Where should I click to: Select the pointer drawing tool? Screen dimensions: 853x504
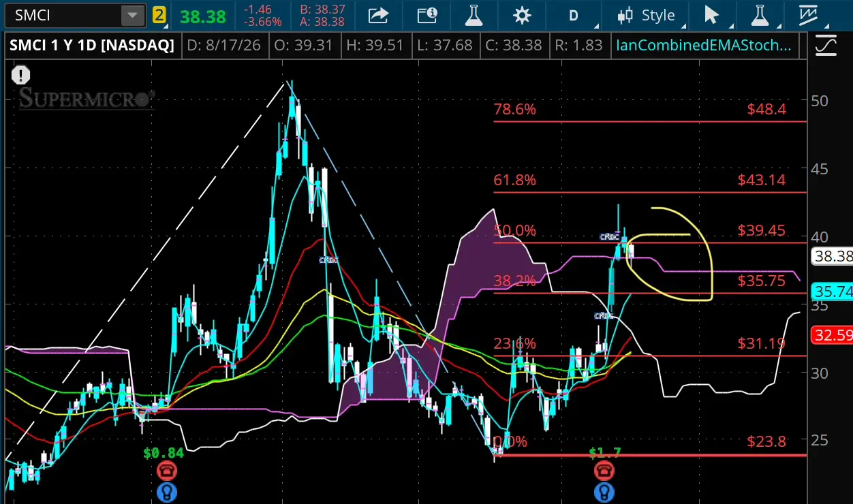click(x=711, y=15)
